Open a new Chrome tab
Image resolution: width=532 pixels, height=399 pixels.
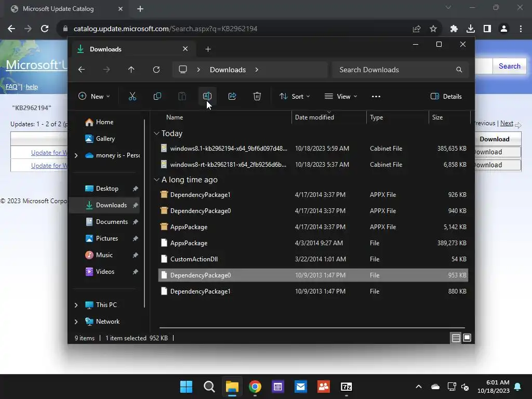click(140, 9)
